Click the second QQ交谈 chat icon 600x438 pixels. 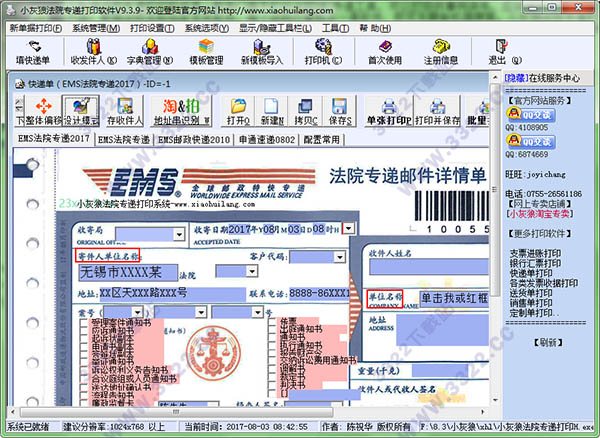530,141
